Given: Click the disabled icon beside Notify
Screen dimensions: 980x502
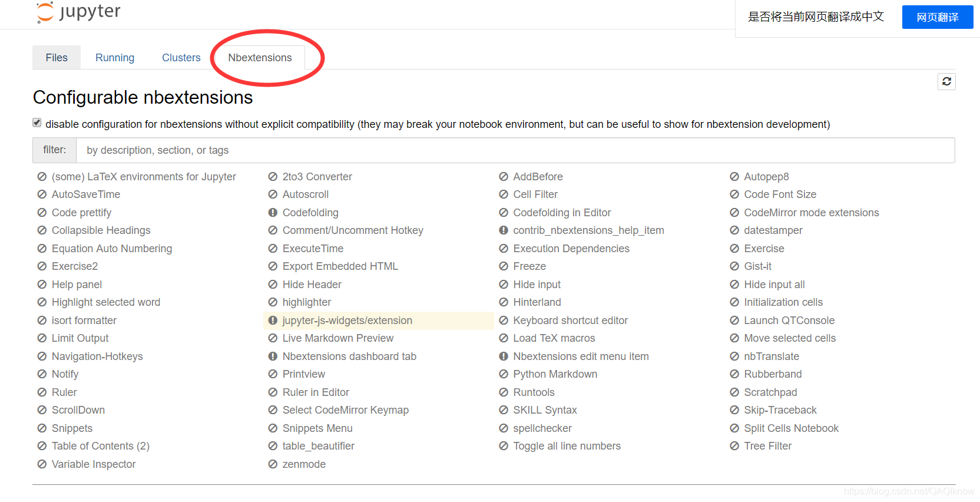Looking at the screenshot, I should pyautogui.click(x=42, y=374).
